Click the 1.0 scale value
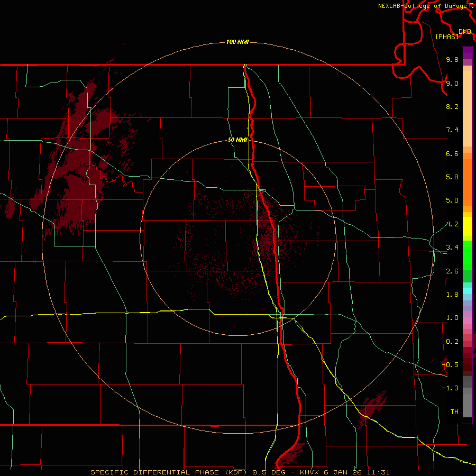This screenshot has height=476, width=476. (x=452, y=318)
